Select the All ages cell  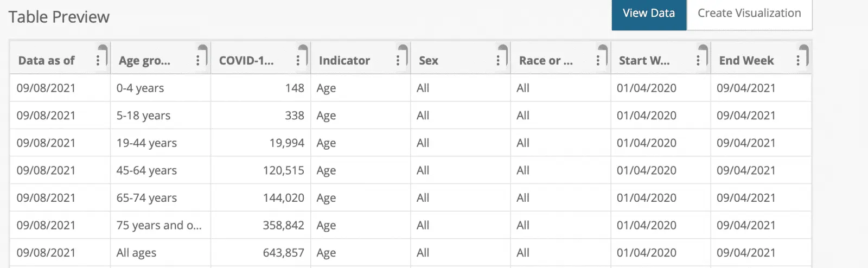[x=160, y=253]
